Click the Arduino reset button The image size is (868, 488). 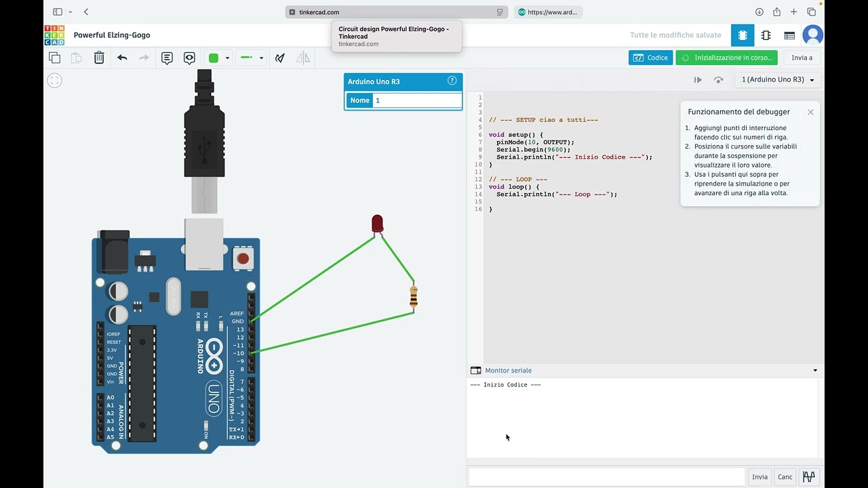pos(243,258)
